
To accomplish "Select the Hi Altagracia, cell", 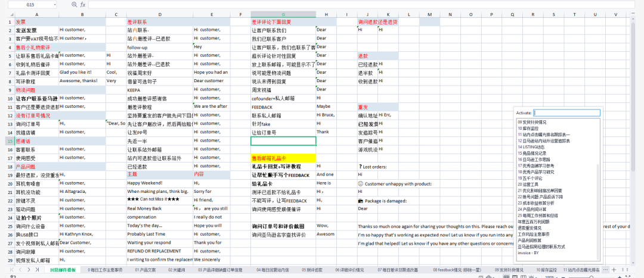I will tap(82, 192).
